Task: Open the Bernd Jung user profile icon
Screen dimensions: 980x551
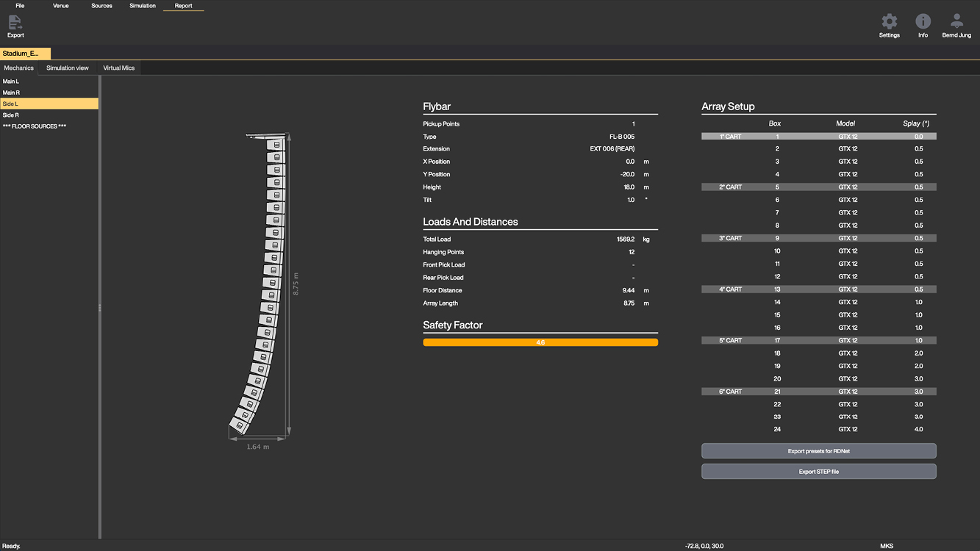Action: click(956, 22)
